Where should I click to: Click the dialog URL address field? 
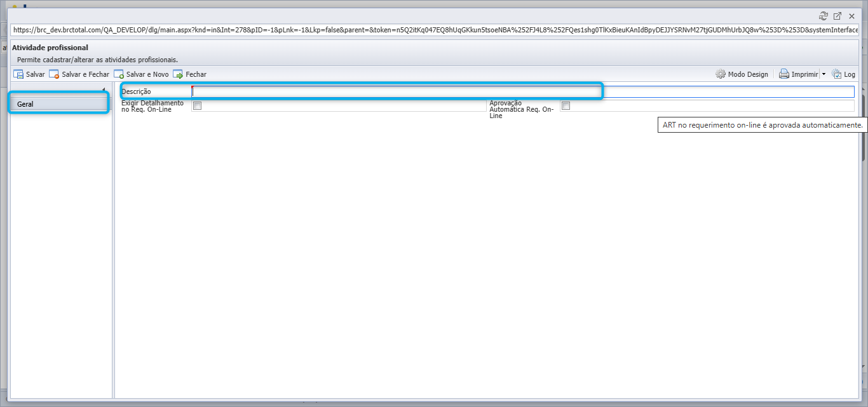coord(434,30)
